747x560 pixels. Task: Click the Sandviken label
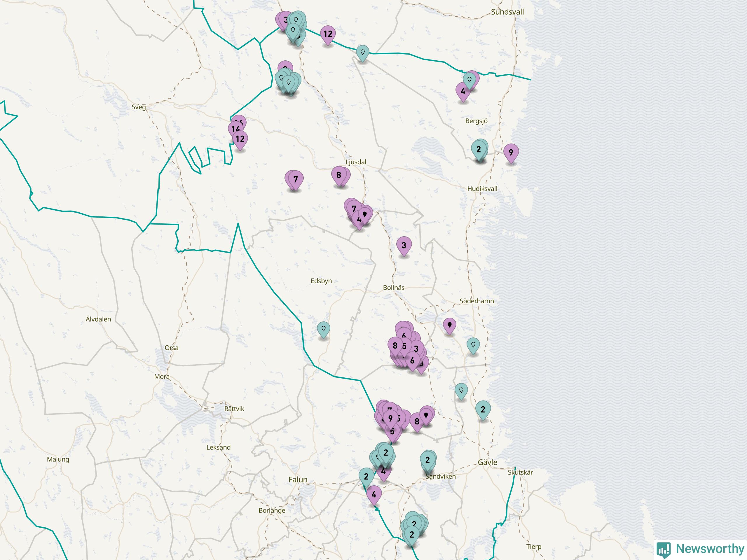point(440,477)
